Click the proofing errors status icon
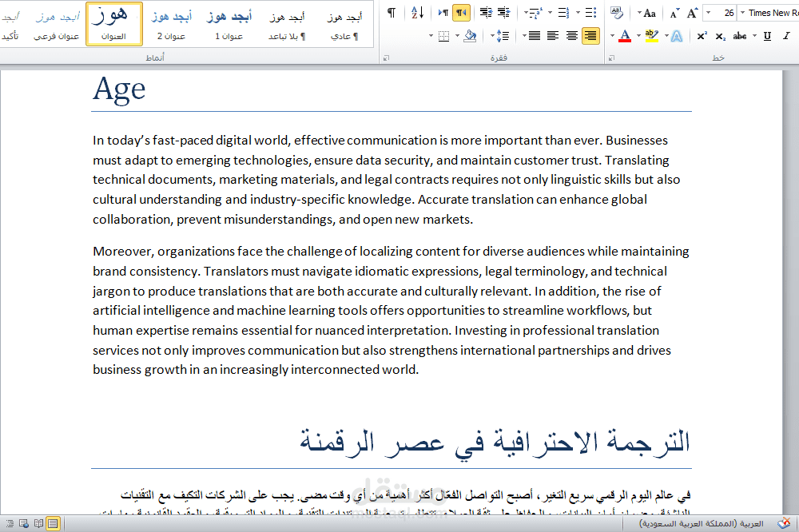799x532 pixels. (784, 523)
